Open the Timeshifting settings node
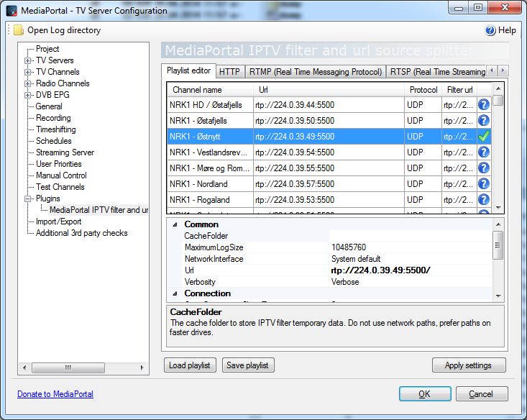The height and width of the screenshot is (420, 527). coord(56,129)
